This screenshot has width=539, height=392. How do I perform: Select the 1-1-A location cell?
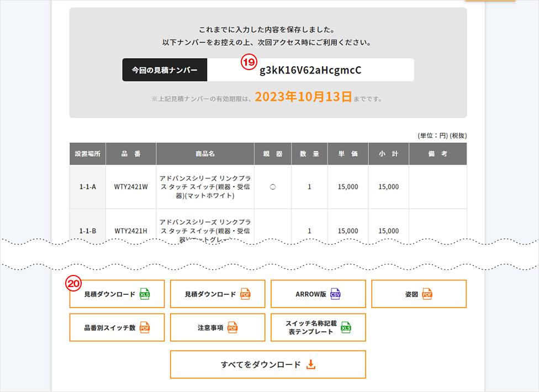(x=87, y=187)
